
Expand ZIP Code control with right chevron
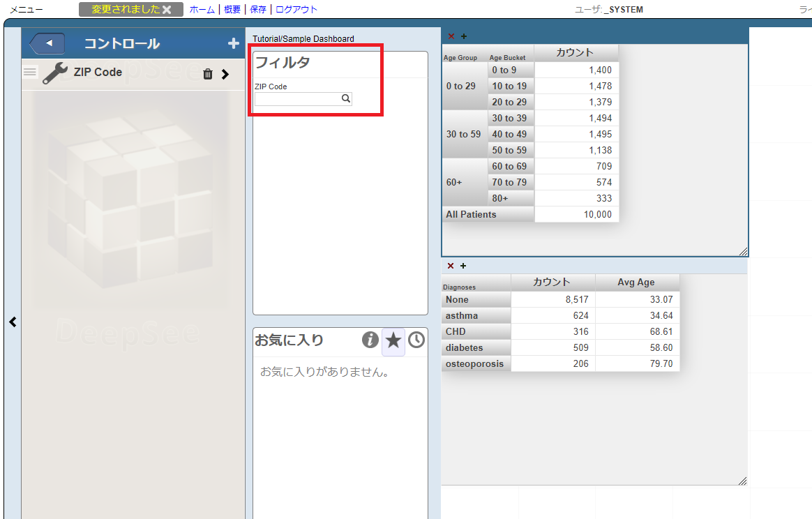click(x=225, y=74)
